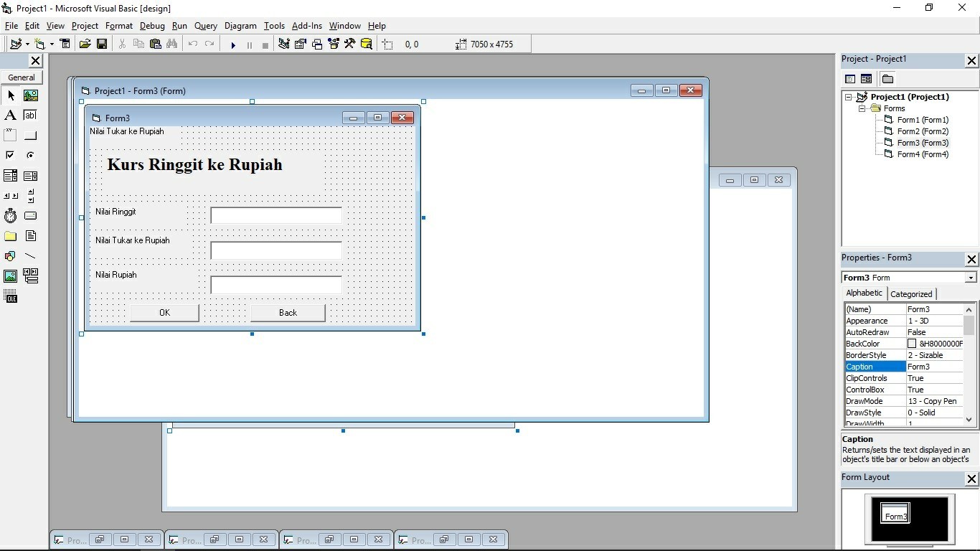The image size is (980, 551).
Task: Select the CheckBox control in the toolbox
Action: 10,155
